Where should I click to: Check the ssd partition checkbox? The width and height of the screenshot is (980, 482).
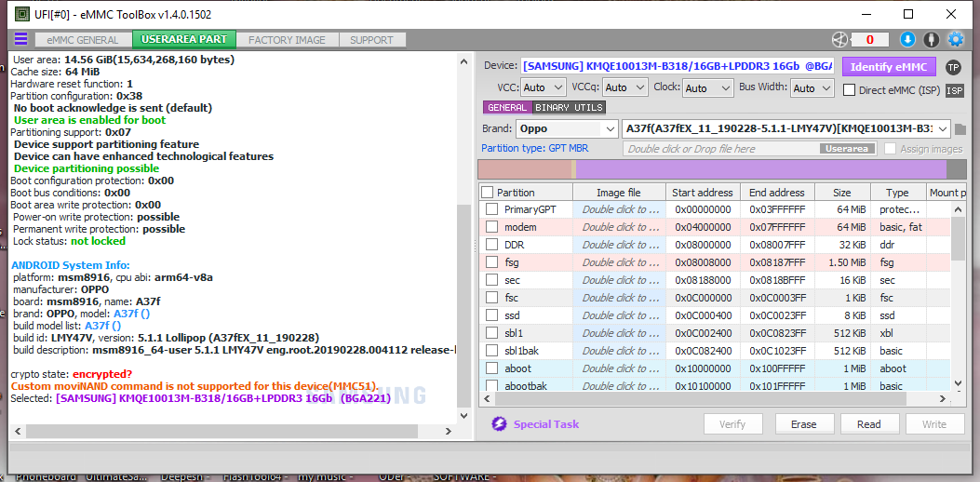(x=492, y=315)
